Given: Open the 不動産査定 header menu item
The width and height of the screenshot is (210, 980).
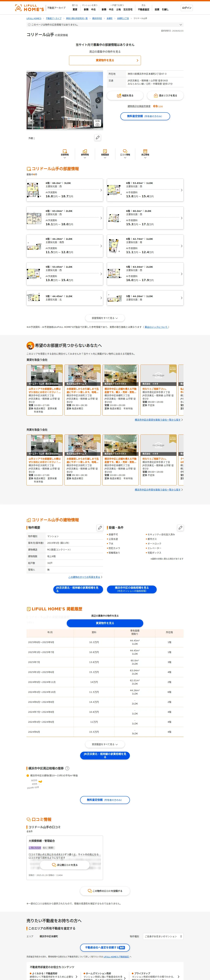Looking at the screenshot, I should coord(144,9).
